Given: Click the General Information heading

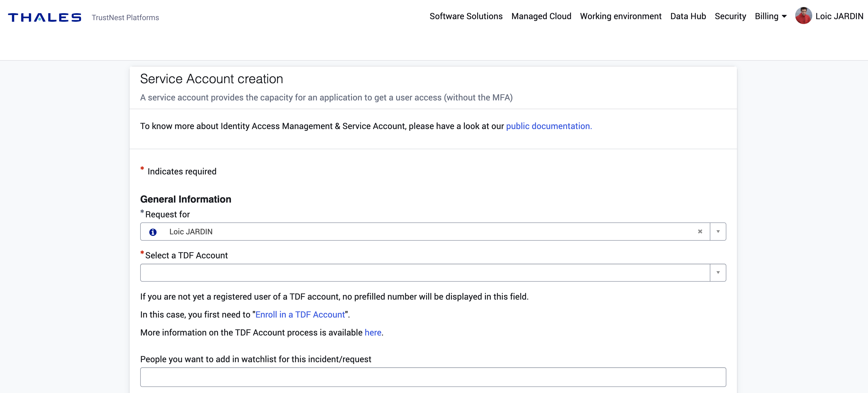Looking at the screenshot, I should point(186,199).
